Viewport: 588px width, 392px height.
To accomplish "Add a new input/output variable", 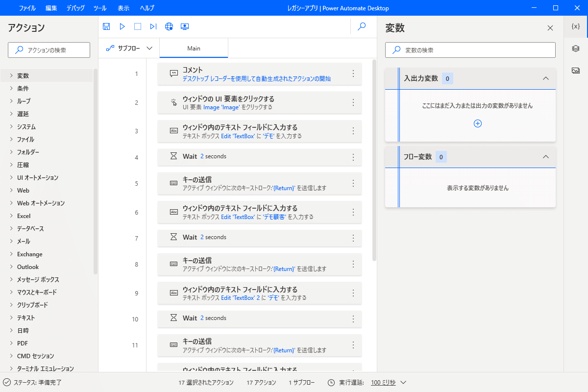I will point(477,123).
